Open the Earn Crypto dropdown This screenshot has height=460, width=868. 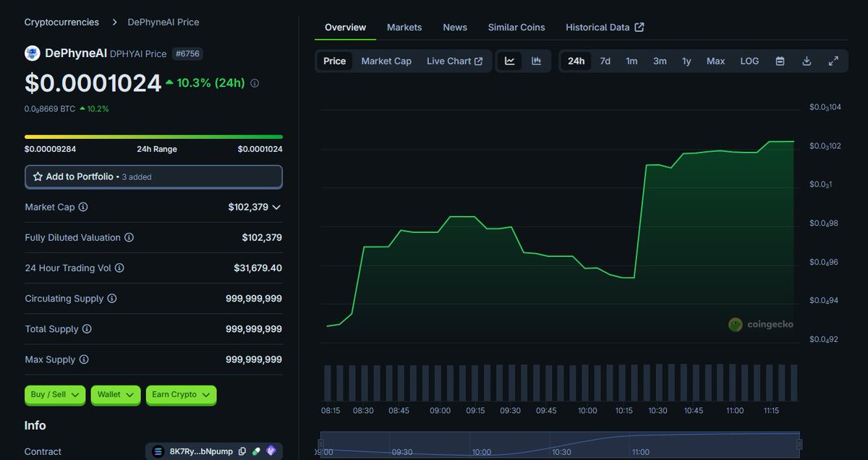181,394
